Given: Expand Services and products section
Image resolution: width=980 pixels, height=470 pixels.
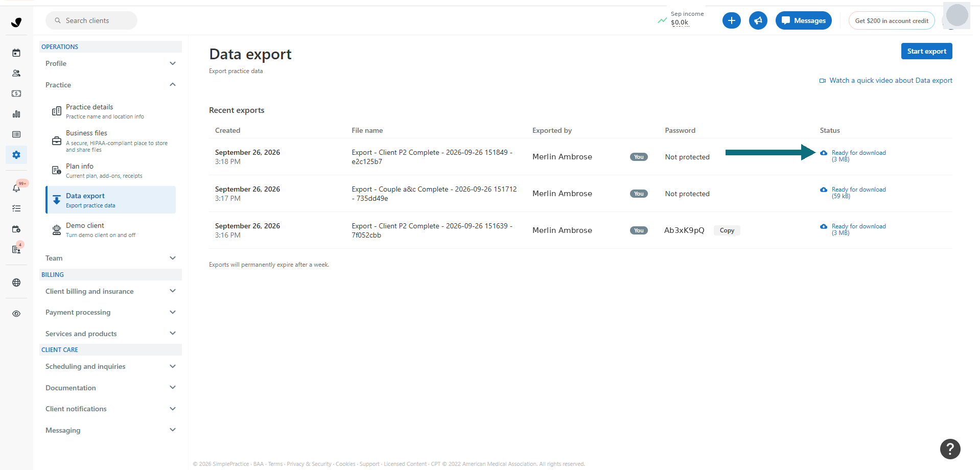Looking at the screenshot, I should [110, 334].
